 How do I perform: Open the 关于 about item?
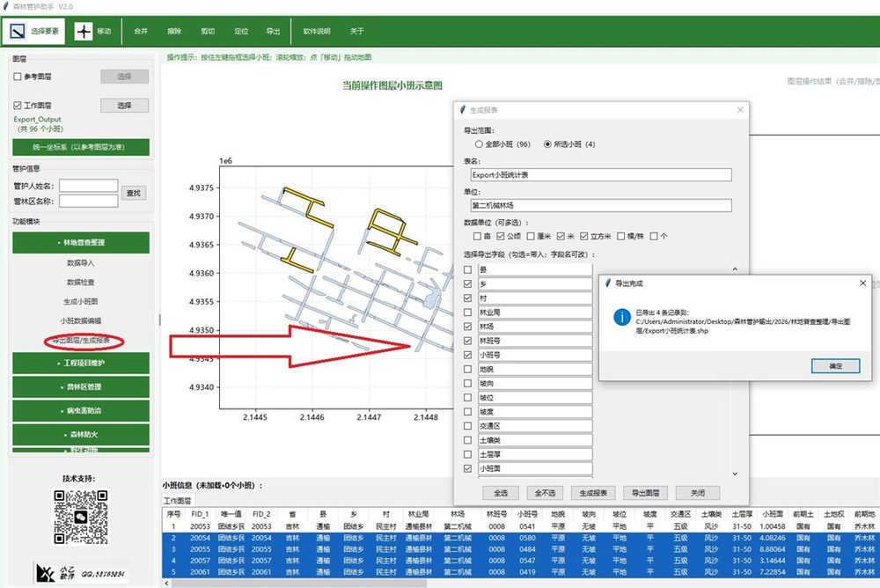point(357,31)
